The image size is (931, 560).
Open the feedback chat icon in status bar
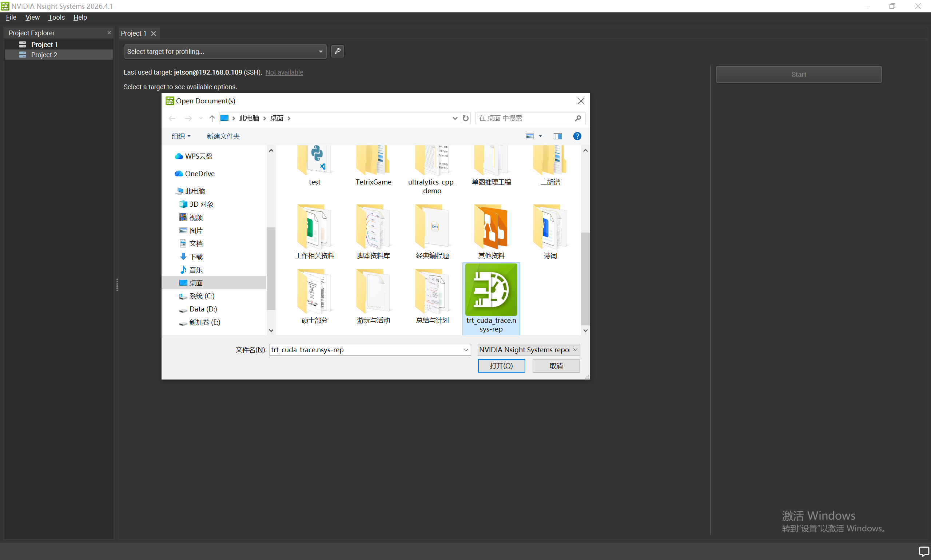tap(923, 551)
